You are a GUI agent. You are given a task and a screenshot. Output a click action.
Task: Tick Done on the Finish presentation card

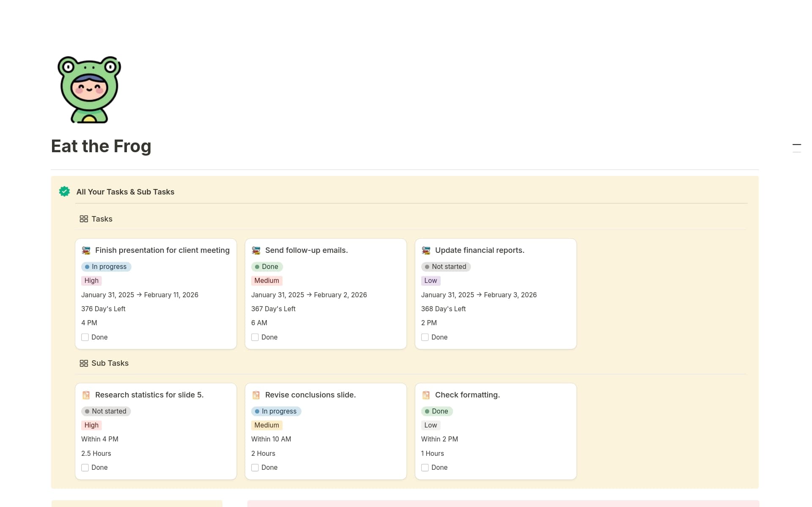[x=85, y=337]
